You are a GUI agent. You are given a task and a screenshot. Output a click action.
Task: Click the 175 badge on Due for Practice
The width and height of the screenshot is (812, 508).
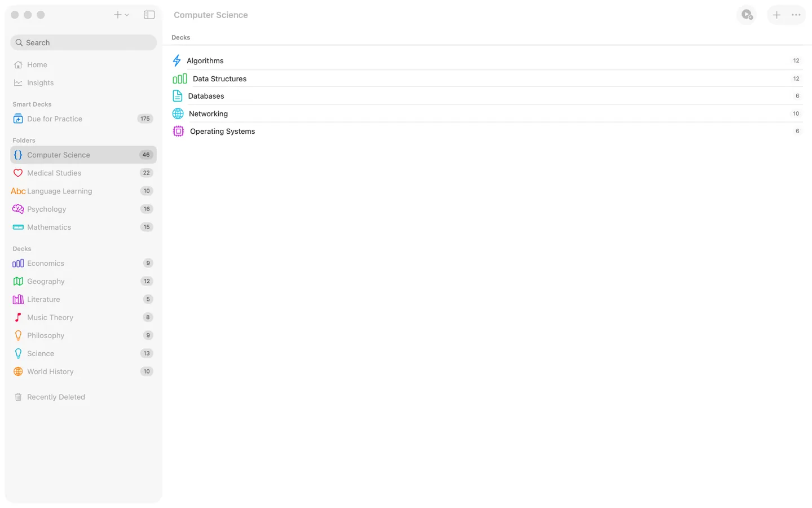pyautogui.click(x=145, y=119)
